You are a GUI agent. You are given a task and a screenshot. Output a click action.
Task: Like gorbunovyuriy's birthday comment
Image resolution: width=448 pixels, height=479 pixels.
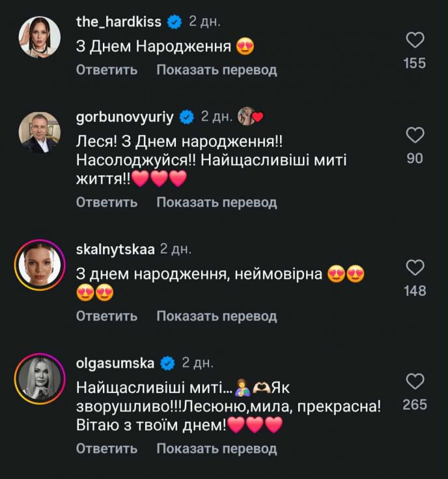coord(415,136)
